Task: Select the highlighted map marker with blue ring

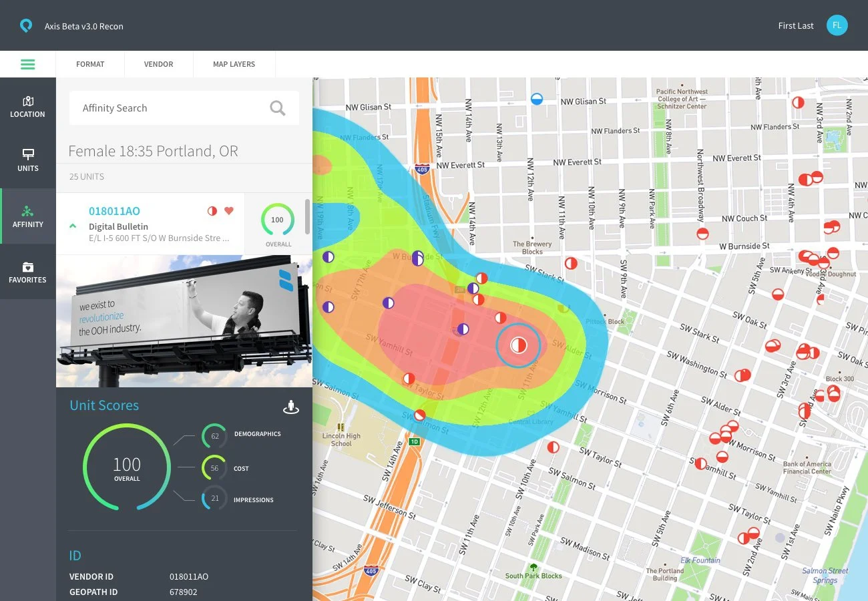Action: 518,345
